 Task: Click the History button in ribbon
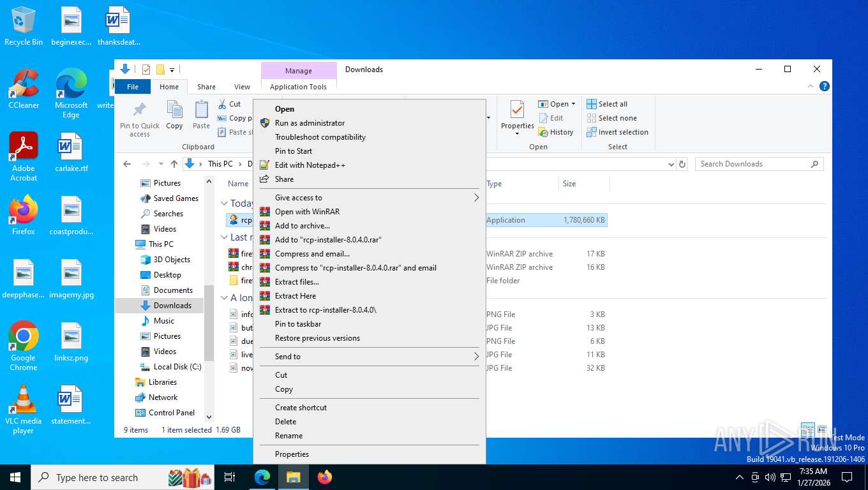coord(557,132)
